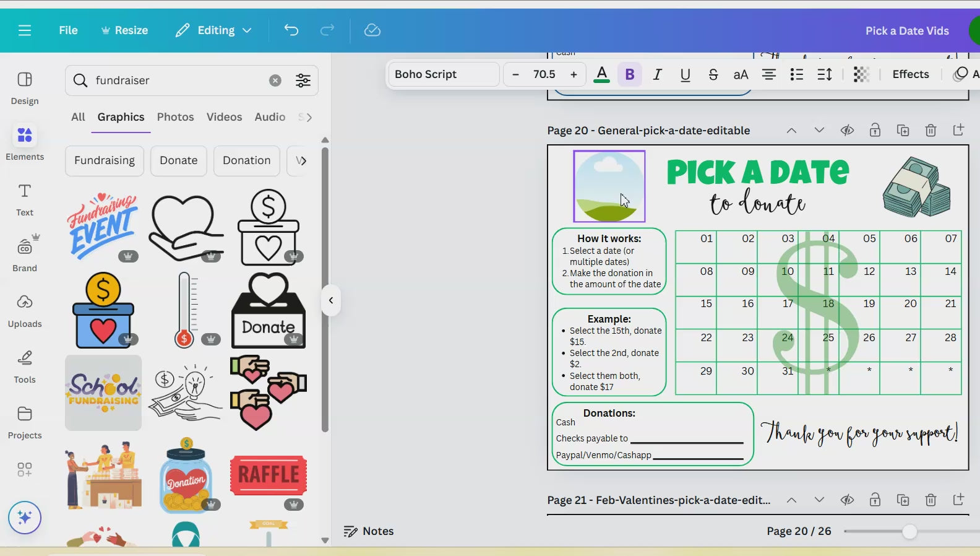The width and height of the screenshot is (980, 556).
Task: Open the Canva AI sparkle assistant button
Action: (25, 517)
